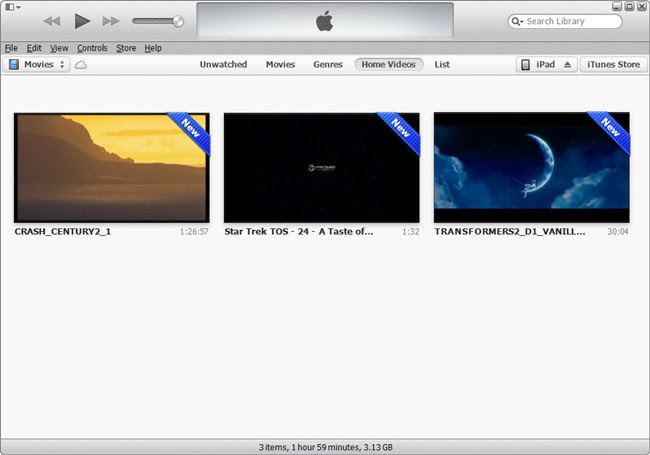Go to the iTunes Store
The height and width of the screenshot is (455, 650).
click(x=614, y=65)
